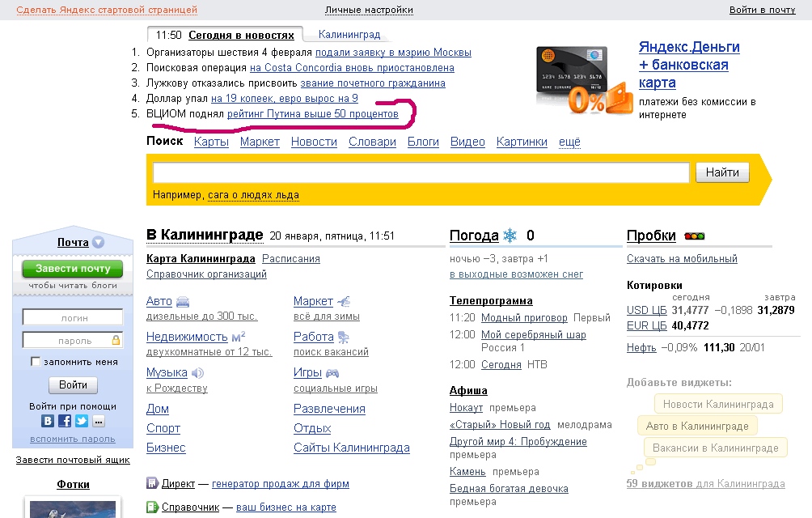Open the Маркет search tab
Viewport: 812px width, 518px height.
(260, 142)
